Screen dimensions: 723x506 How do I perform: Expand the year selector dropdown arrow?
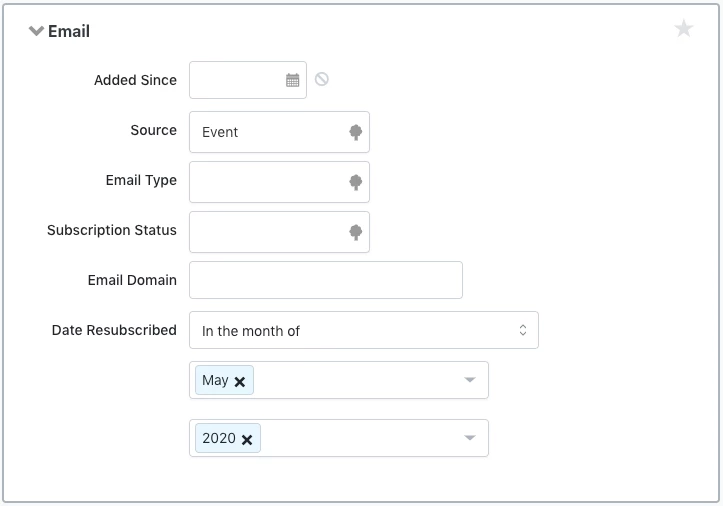[469, 438]
